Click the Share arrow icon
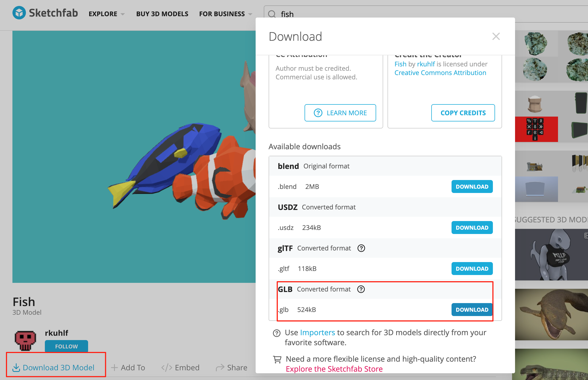Screen dimensions: 588x380 tap(220, 368)
